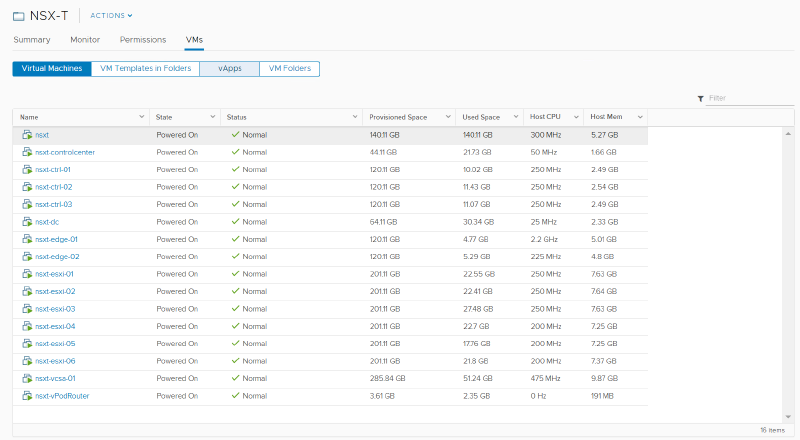Open the ACTIONS dropdown menu
The width and height of the screenshot is (800, 440).
tap(111, 16)
